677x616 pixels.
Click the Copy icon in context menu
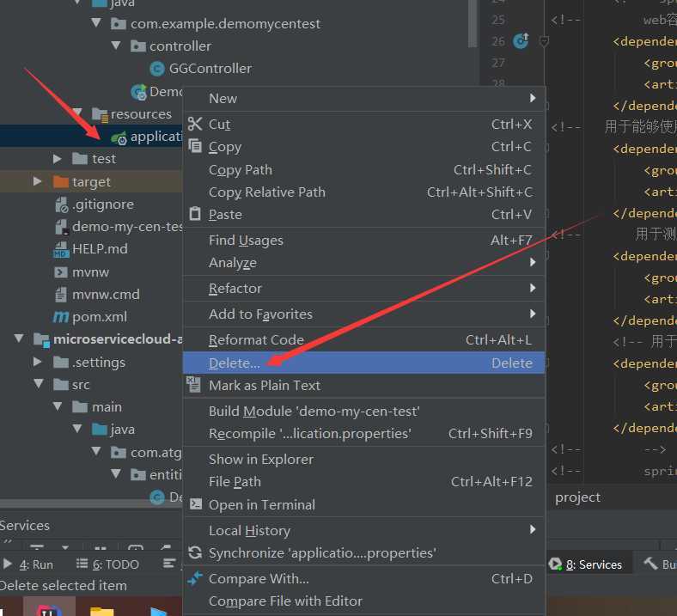pyautogui.click(x=195, y=146)
